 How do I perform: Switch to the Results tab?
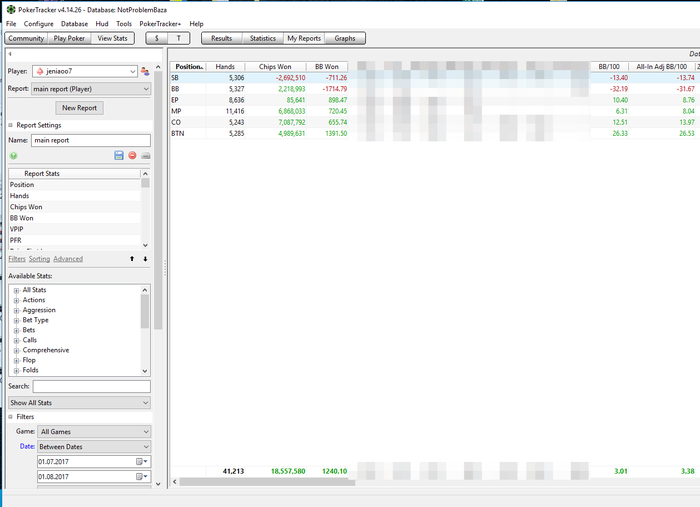pos(221,38)
